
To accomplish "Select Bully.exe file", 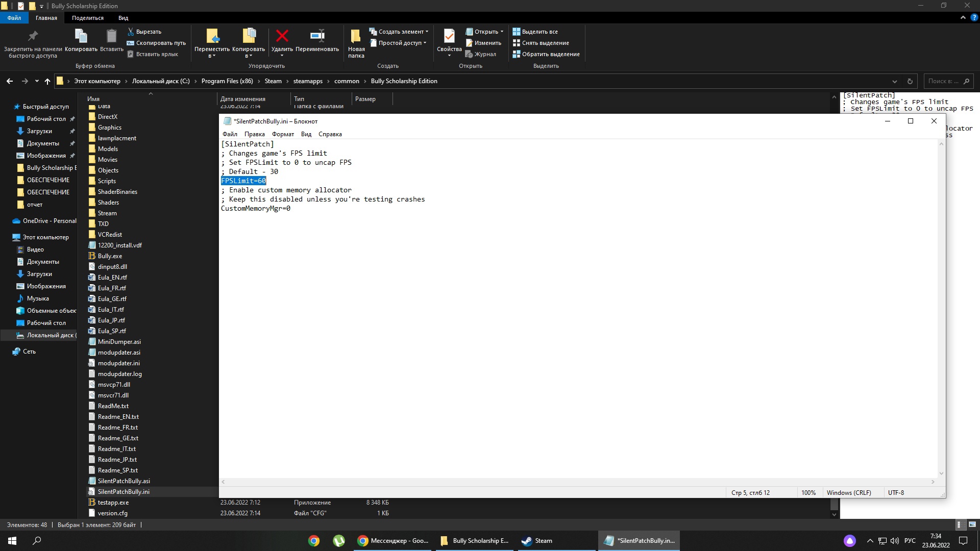I will pos(110,256).
